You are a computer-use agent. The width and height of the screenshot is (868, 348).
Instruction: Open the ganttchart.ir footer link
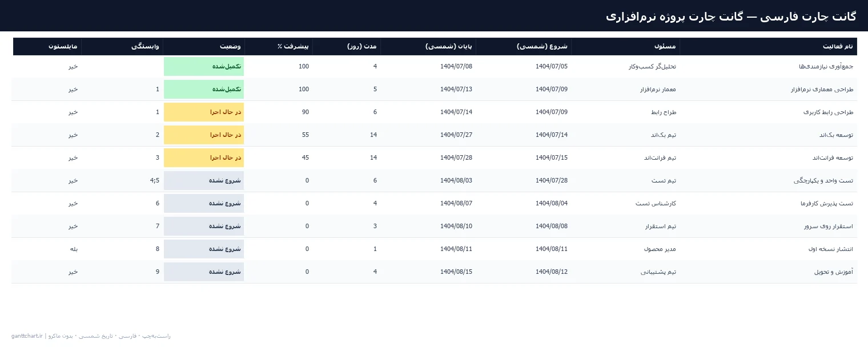(x=27, y=336)
